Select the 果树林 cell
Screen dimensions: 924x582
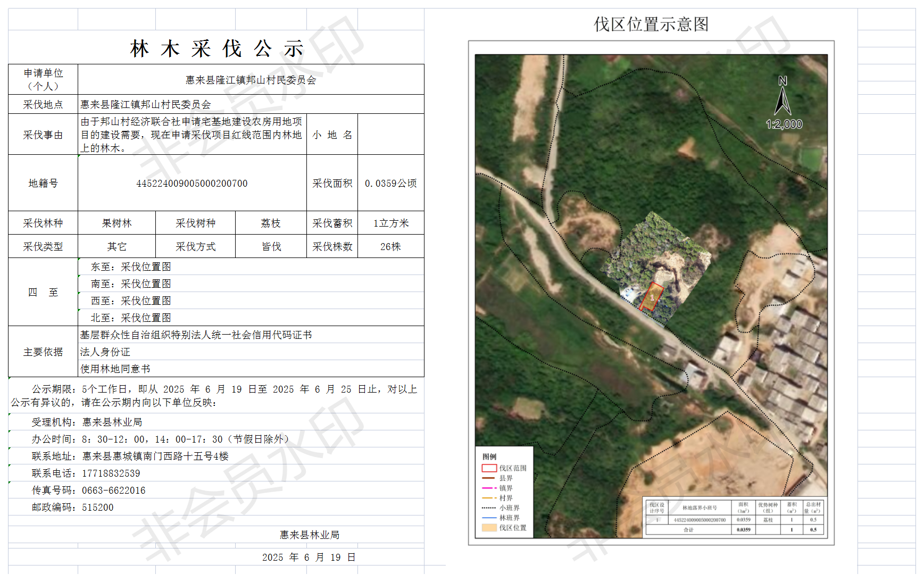(117, 223)
